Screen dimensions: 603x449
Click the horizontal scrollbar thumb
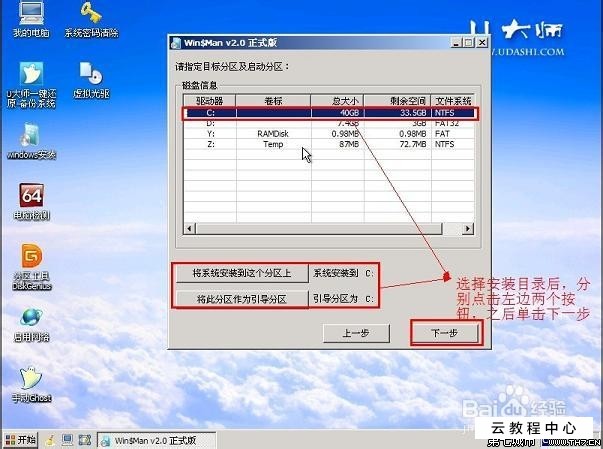319,229
